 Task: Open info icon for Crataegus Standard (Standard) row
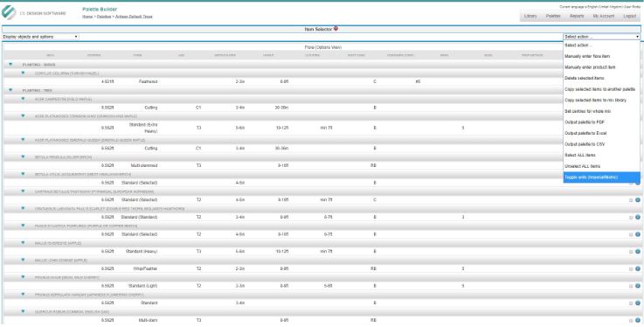pyautogui.click(x=638, y=218)
